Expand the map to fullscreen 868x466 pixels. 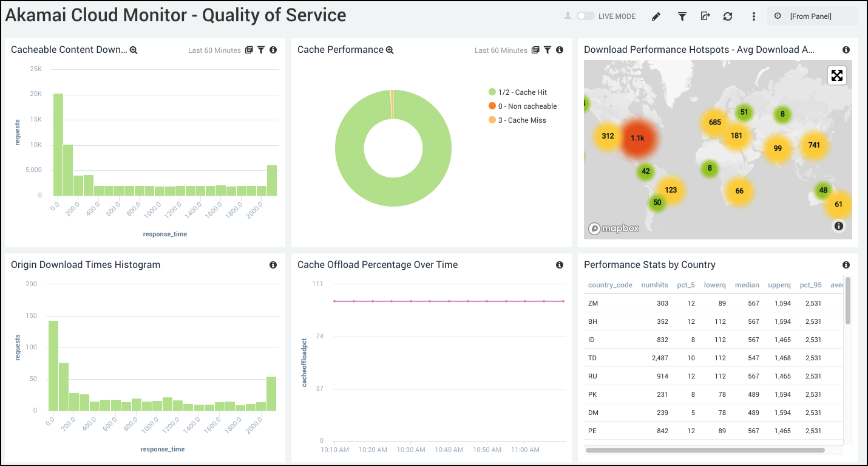(x=837, y=75)
